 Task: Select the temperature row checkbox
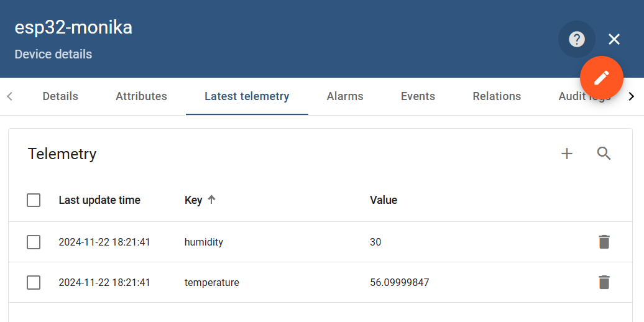[34, 283]
